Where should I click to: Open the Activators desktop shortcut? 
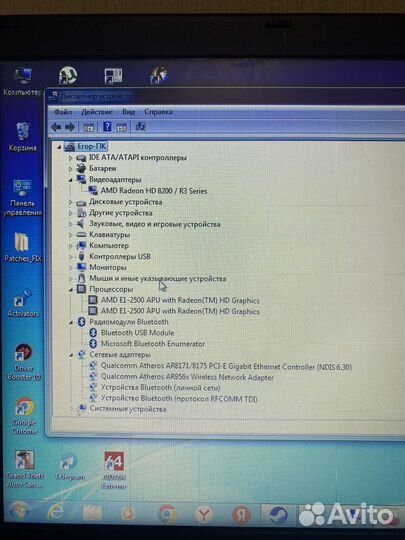[23, 303]
